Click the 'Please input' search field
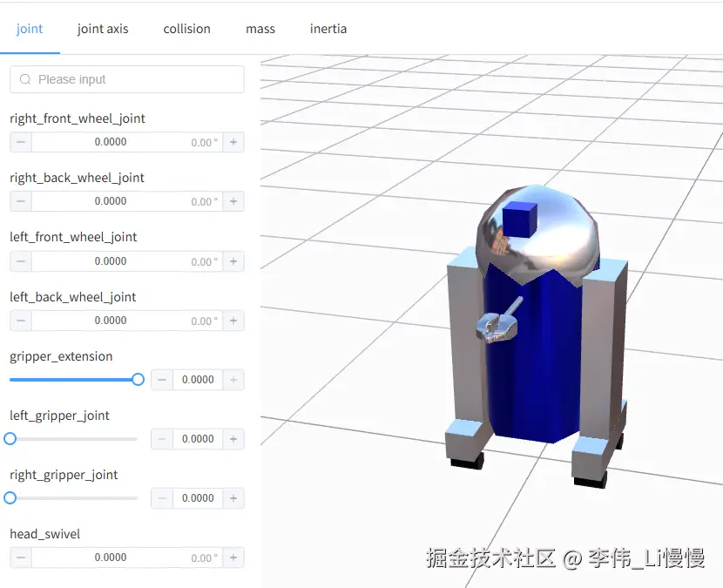Screen dimensions: 723x588 (x=127, y=79)
